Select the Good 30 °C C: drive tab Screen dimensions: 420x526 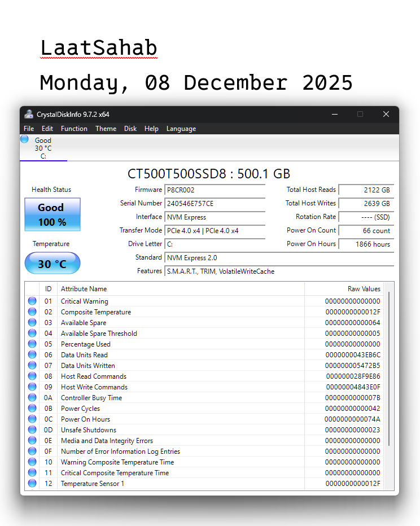(x=43, y=148)
